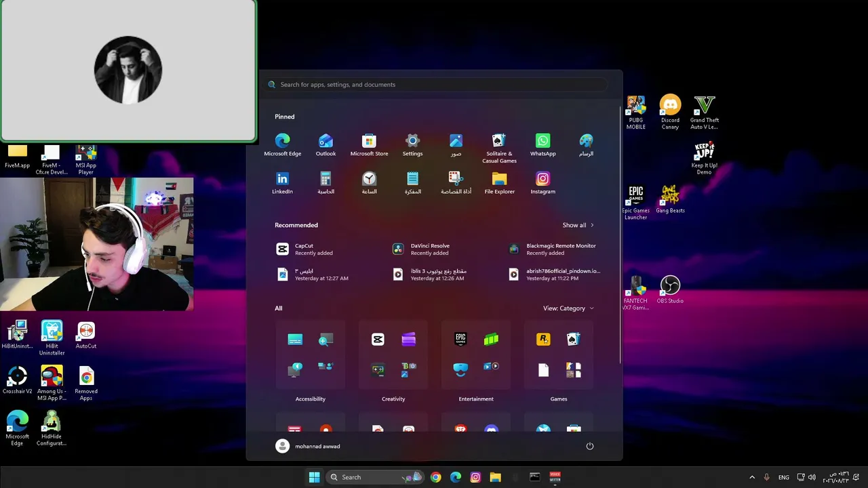Launch the المفكرة notepad app
Image resolution: width=868 pixels, height=488 pixels.
[412, 183]
